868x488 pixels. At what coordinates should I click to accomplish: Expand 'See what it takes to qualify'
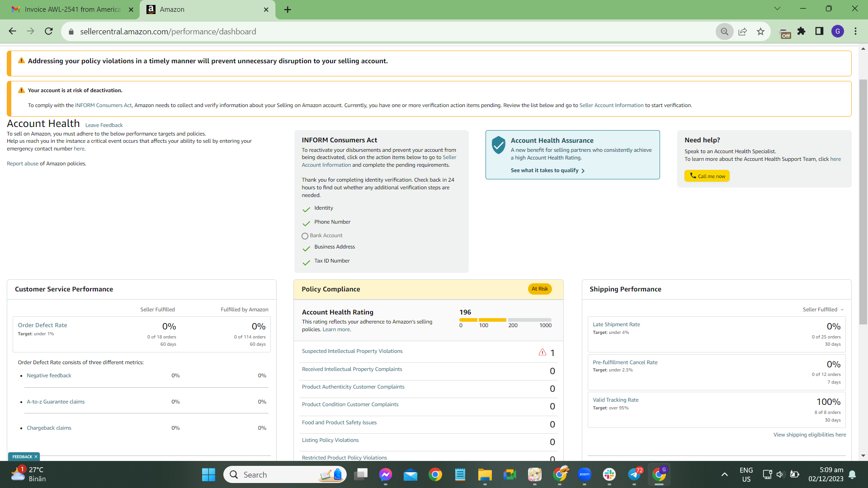coord(547,170)
